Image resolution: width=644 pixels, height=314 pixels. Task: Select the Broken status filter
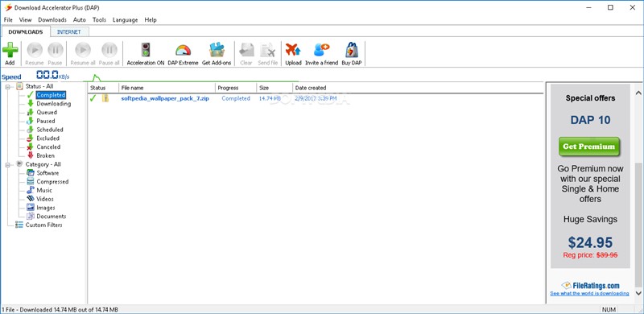[45, 155]
